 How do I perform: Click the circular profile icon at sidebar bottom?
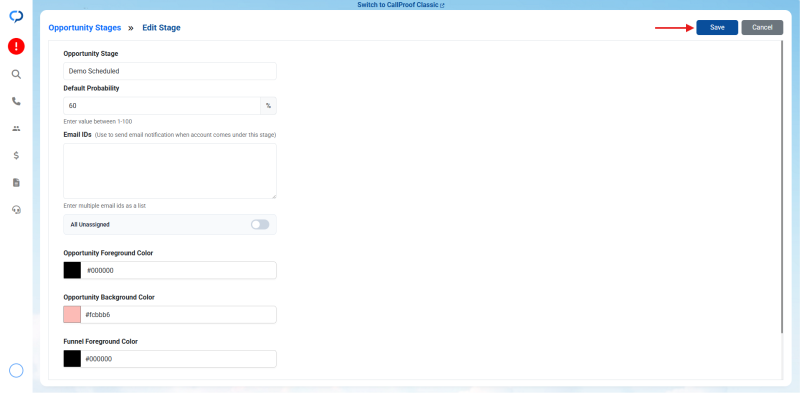(16, 371)
